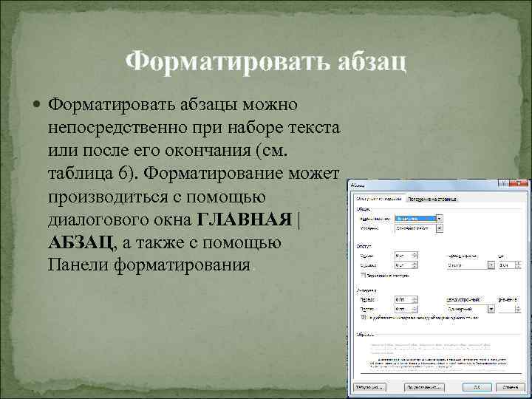Cancel the Абзац dialog with Отмена
This screenshot has height=399, width=532.
click(511, 387)
